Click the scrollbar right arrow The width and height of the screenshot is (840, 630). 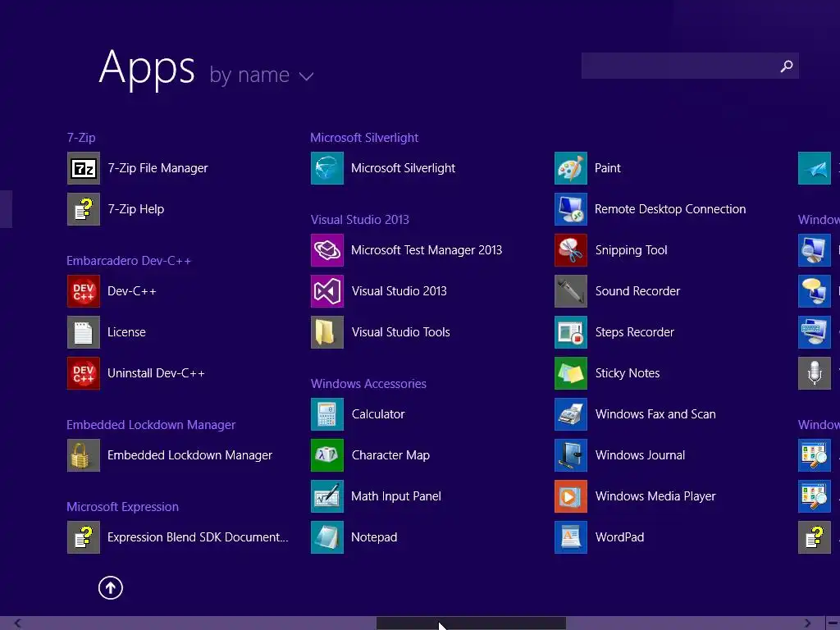807,623
